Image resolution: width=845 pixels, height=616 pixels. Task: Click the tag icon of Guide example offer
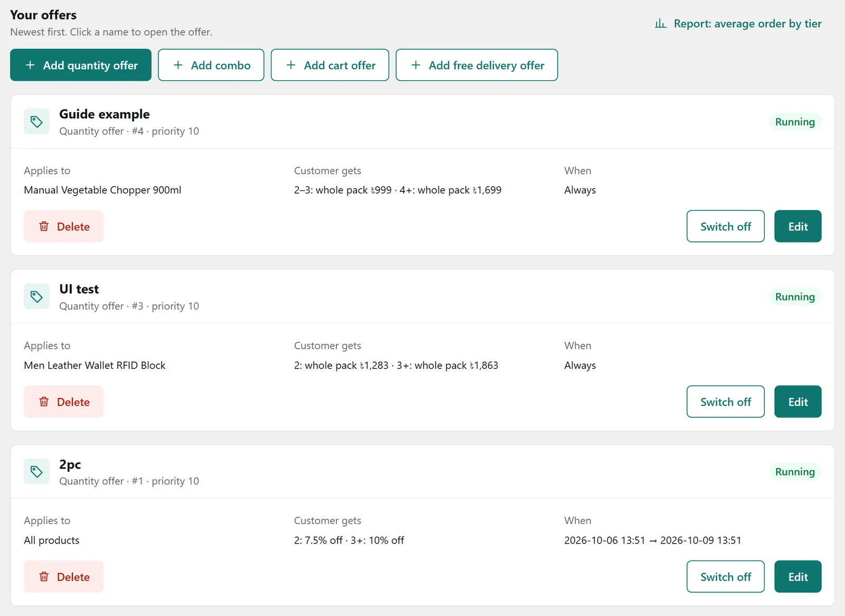pyautogui.click(x=36, y=122)
